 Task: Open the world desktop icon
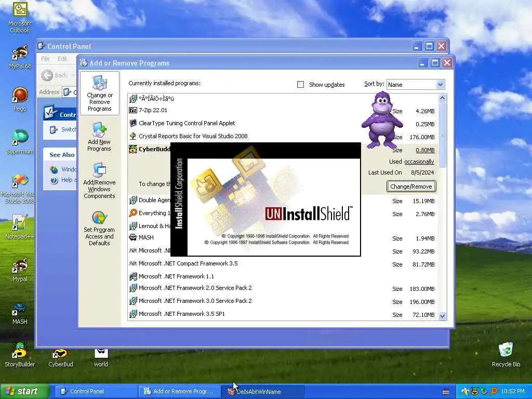[x=101, y=358]
